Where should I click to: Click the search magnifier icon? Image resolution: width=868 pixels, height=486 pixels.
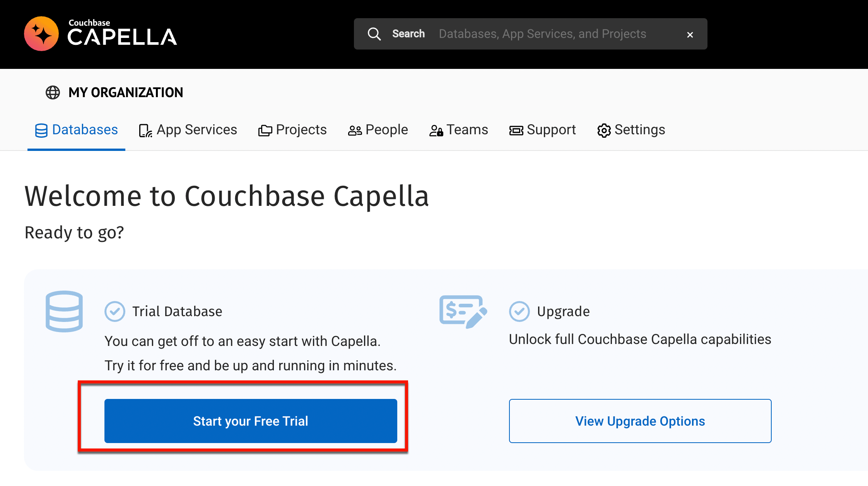pos(374,34)
